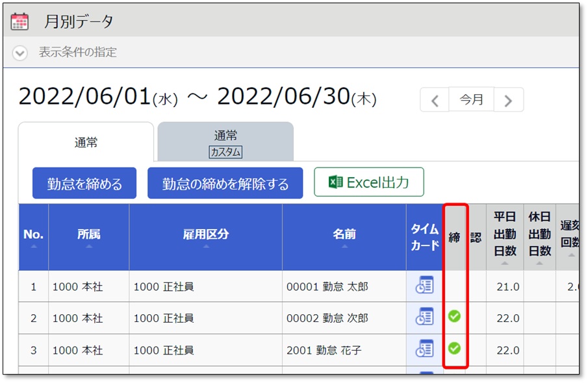
Task: Click 勤怠の締めを解除する button
Action: pos(225,184)
